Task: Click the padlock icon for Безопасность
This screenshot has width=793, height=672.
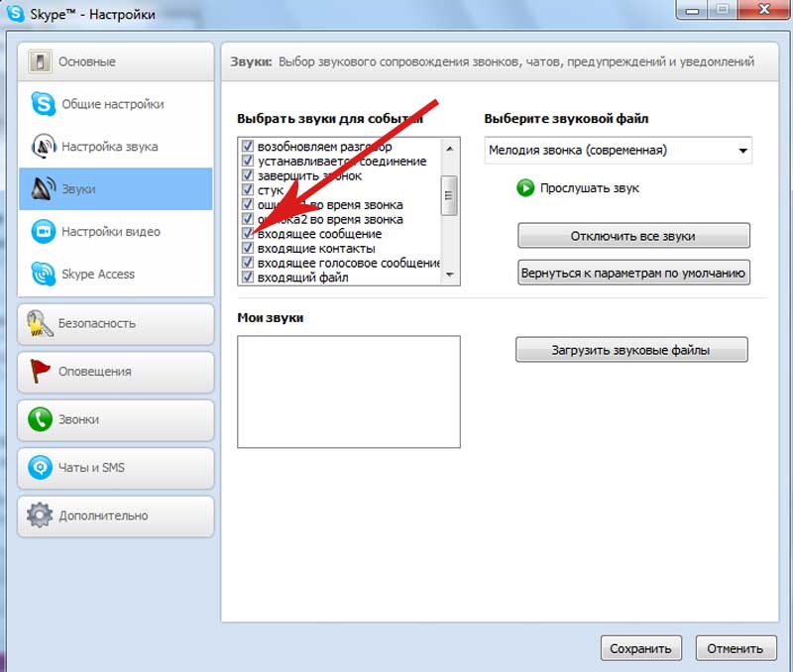Action: click(x=40, y=324)
